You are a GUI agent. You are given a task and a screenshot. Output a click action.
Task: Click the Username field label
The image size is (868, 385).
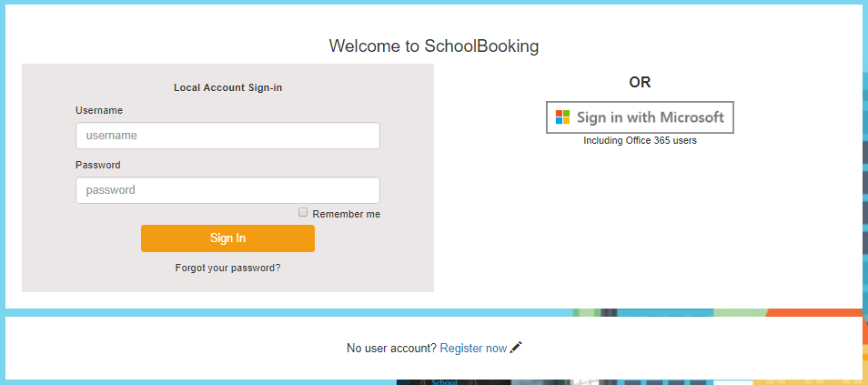[x=98, y=110]
